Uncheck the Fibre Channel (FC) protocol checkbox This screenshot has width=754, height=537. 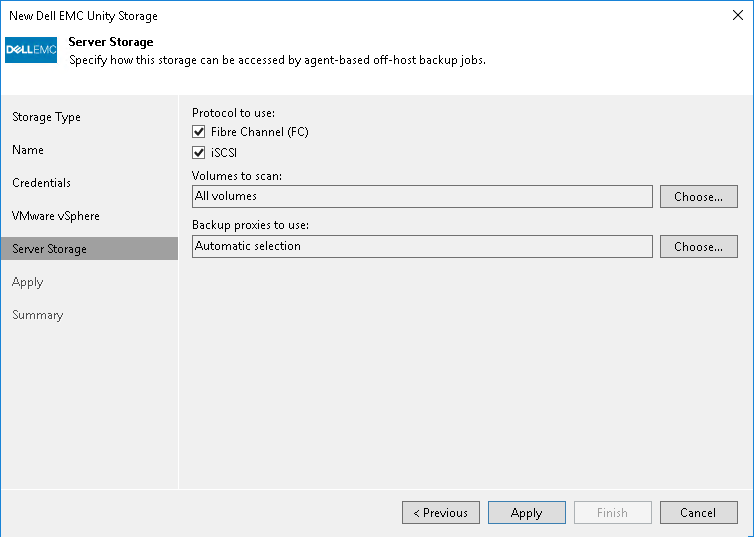pos(198,132)
